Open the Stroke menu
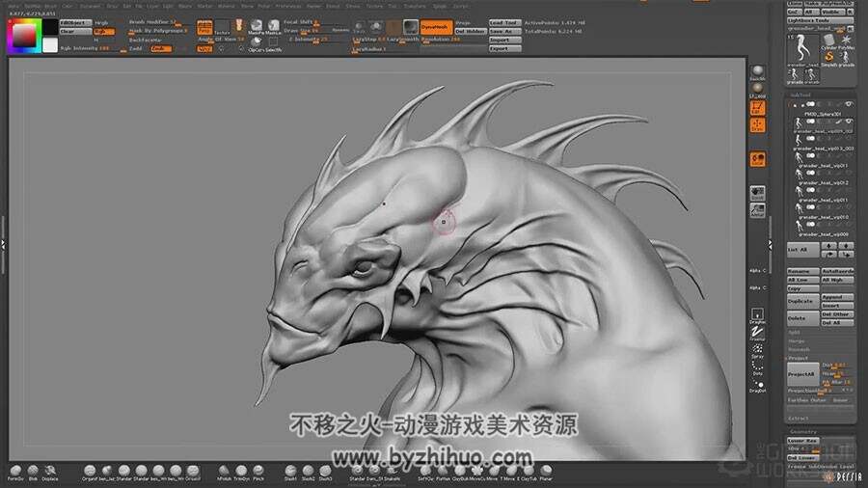868x488 pixels. click(x=353, y=6)
